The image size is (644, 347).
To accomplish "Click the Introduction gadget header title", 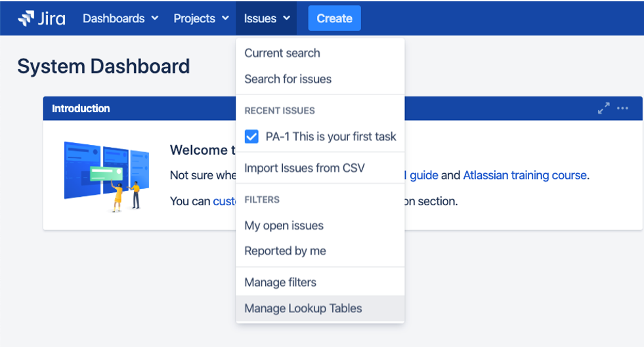I will point(81,109).
